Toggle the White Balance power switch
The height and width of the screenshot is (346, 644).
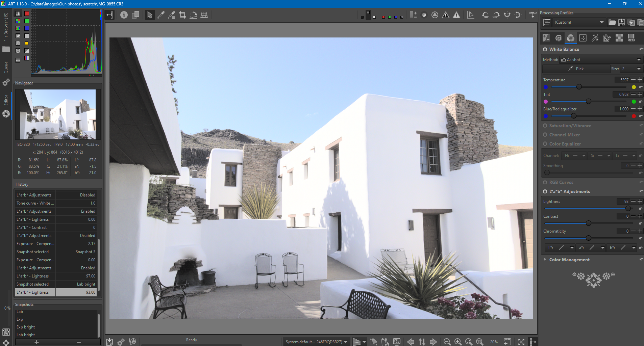coord(545,49)
